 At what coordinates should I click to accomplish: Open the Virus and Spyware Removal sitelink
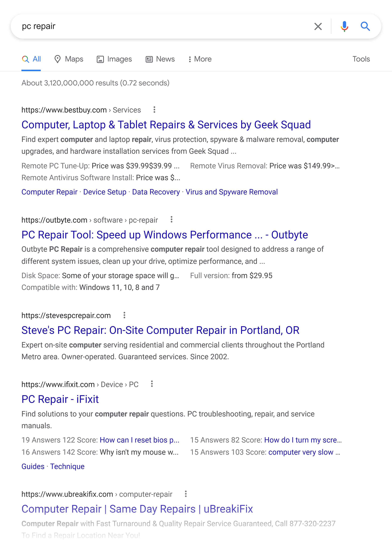point(232,192)
